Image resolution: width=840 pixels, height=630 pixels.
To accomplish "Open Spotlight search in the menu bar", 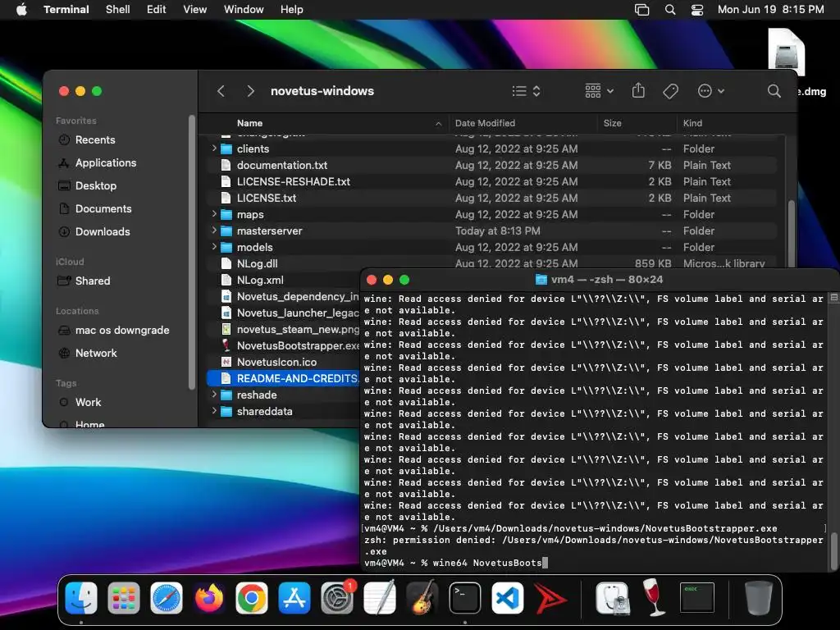I will (669, 10).
